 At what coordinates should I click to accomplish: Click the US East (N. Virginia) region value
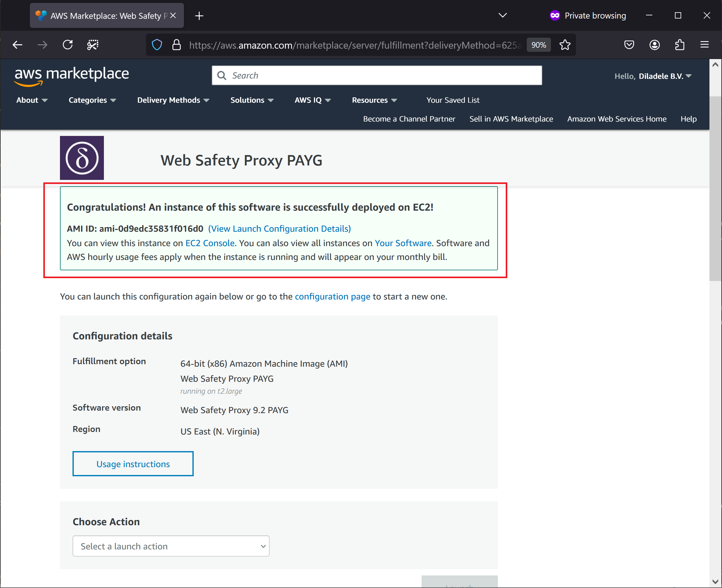pos(220,432)
